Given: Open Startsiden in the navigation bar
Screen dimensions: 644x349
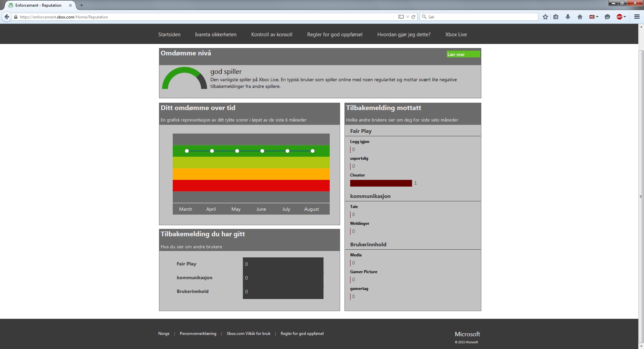Looking at the screenshot, I should click(x=169, y=35).
